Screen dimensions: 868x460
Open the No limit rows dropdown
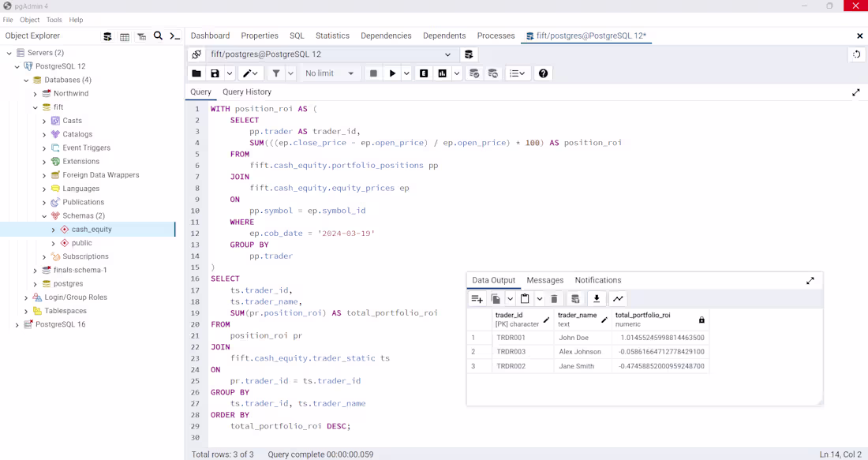click(328, 73)
